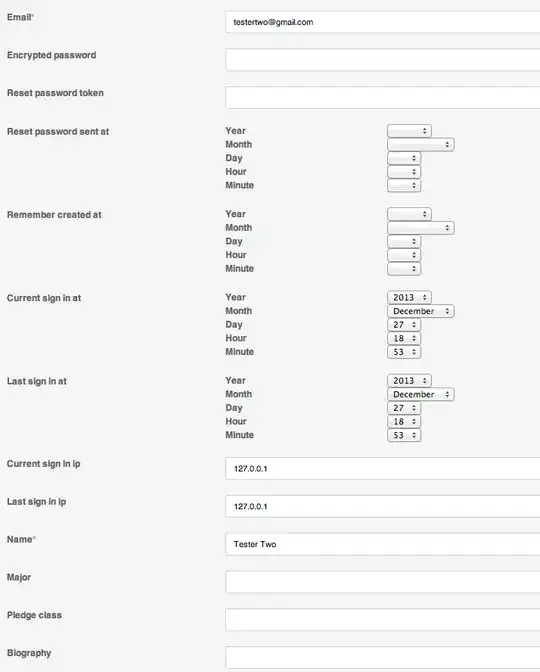The height and width of the screenshot is (672, 540).
Task: Click the Last sign in at label
Action: 37,381
